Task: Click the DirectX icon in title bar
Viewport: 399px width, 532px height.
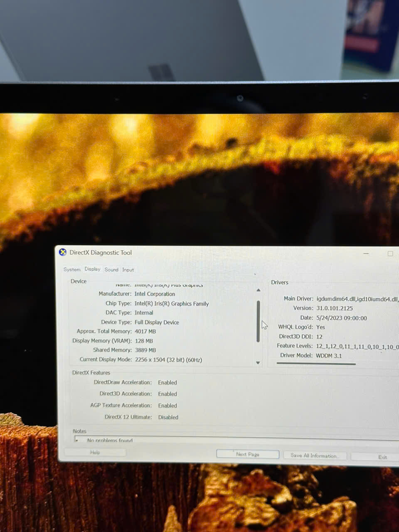Action: click(x=63, y=252)
